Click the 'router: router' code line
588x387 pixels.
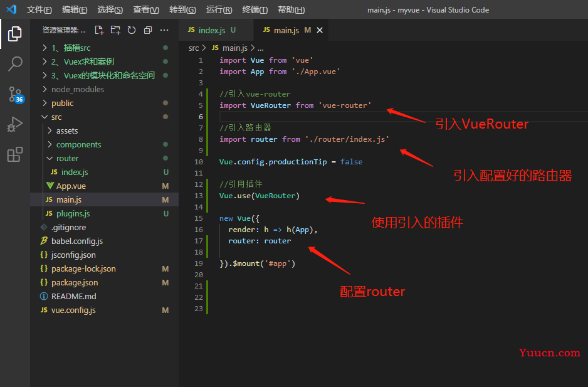click(x=260, y=241)
